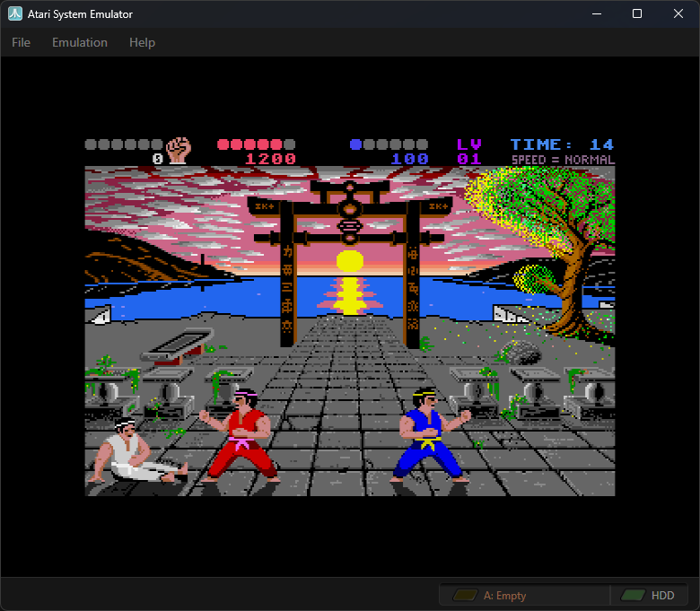Minimize the emulator window

click(x=597, y=13)
